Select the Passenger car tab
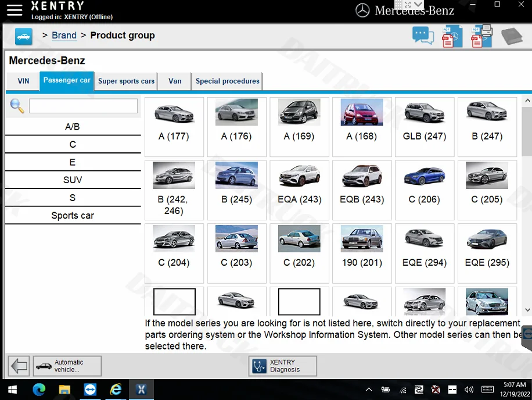 [67, 80]
